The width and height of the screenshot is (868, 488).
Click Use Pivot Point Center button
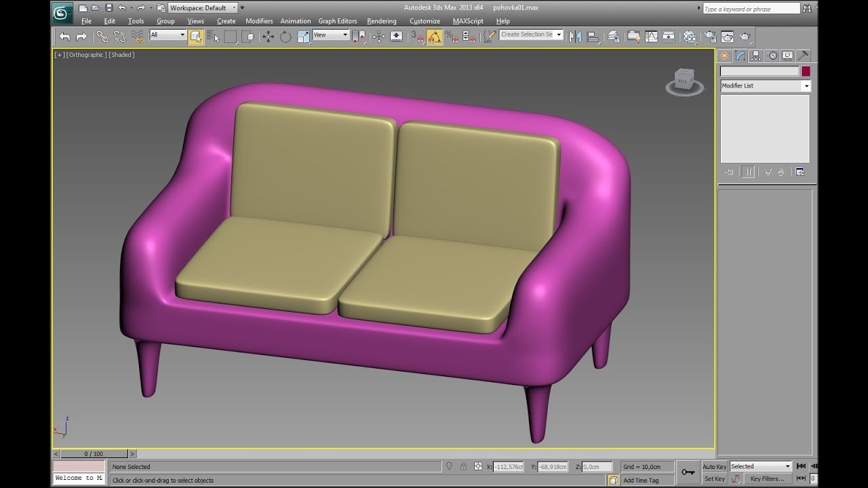pos(359,37)
